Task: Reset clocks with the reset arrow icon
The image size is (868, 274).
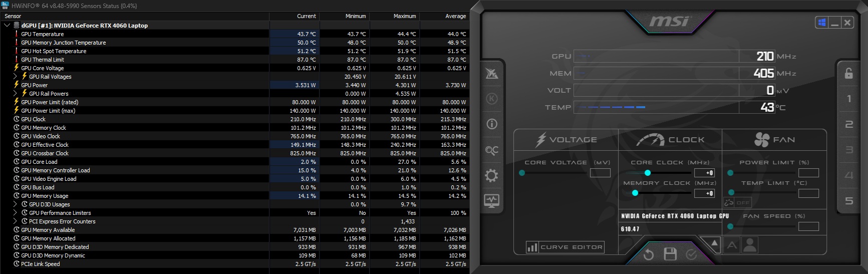Action: [x=648, y=254]
